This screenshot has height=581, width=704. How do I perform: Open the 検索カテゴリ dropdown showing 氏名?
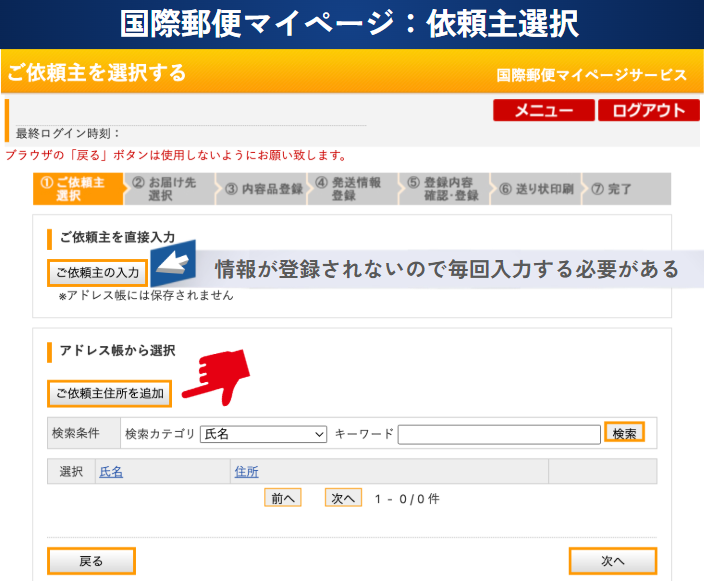(x=264, y=434)
